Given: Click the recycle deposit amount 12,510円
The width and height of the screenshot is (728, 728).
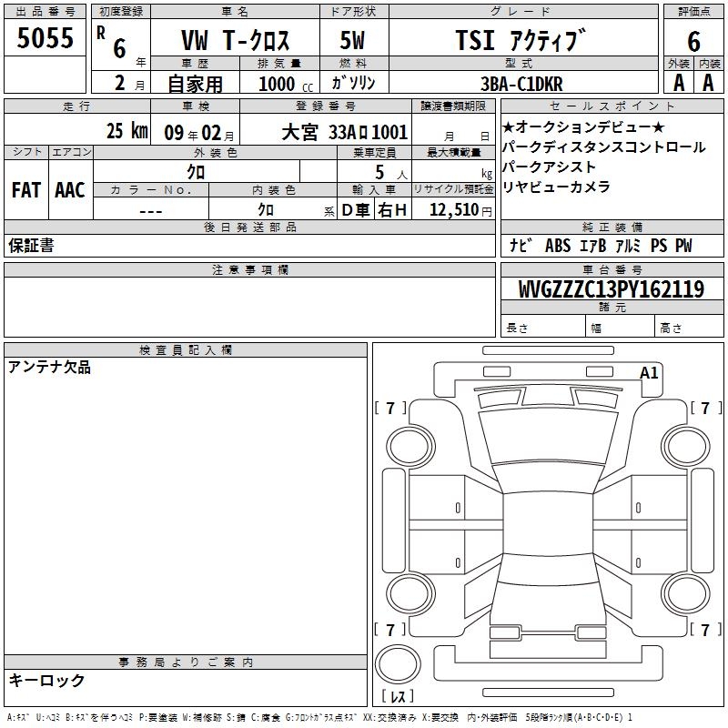Looking at the screenshot, I should tap(460, 210).
